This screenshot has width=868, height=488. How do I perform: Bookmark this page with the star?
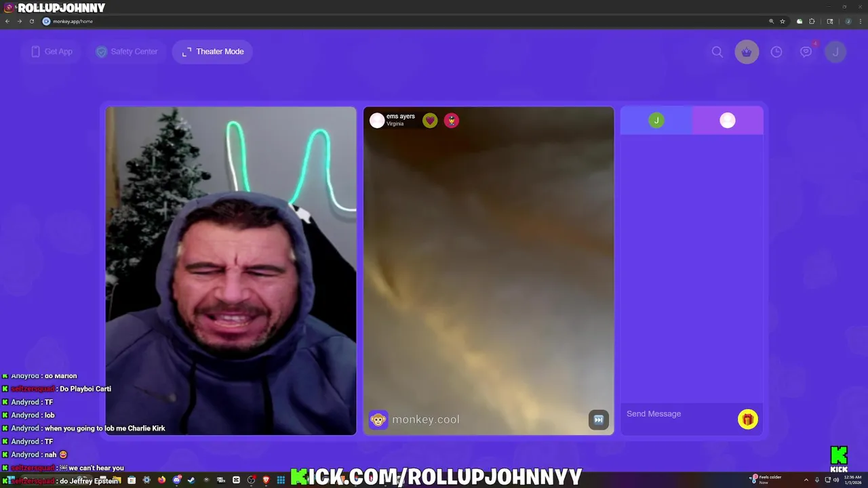pyautogui.click(x=783, y=21)
